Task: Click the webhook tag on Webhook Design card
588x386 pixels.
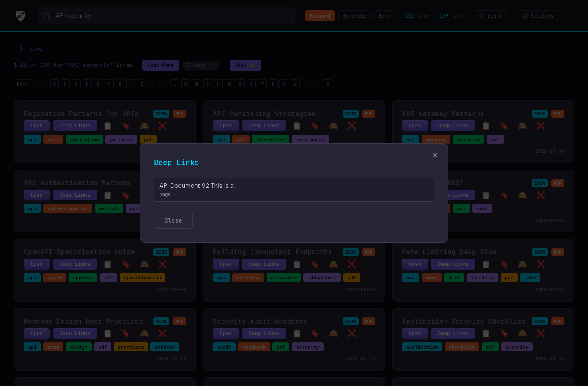Action: [x=165, y=347]
